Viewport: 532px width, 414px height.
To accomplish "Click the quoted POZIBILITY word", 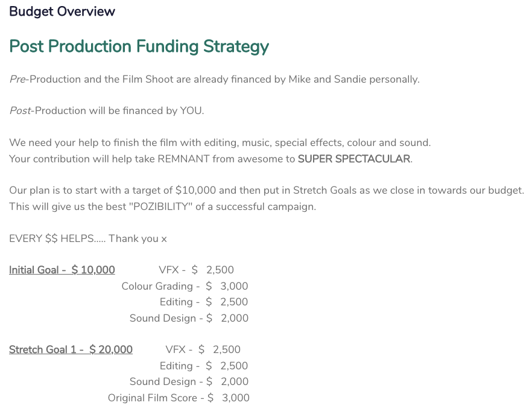I will tap(161, 206).
